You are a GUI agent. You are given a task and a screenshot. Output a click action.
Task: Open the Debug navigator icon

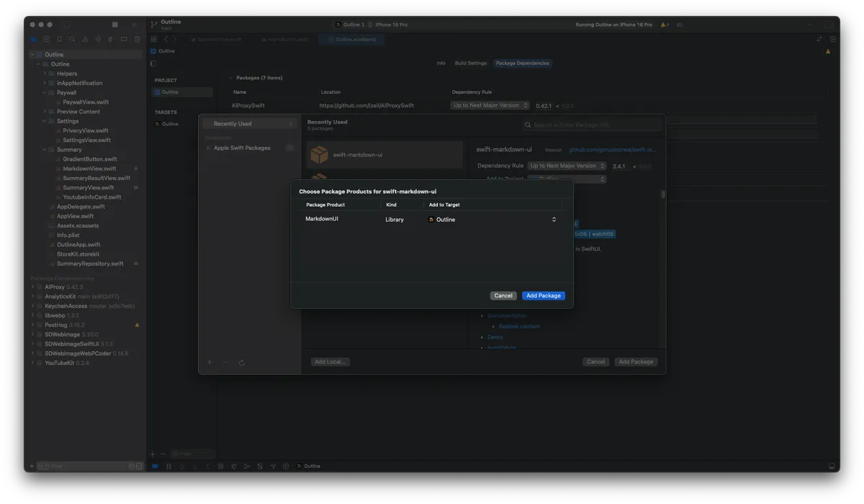[111, 40]
